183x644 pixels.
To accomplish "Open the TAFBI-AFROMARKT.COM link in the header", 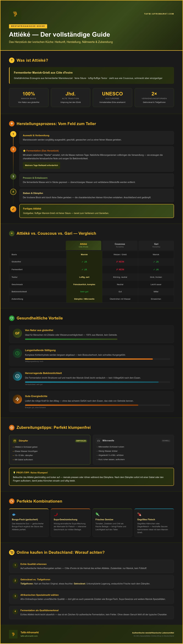I will [159, 14].
